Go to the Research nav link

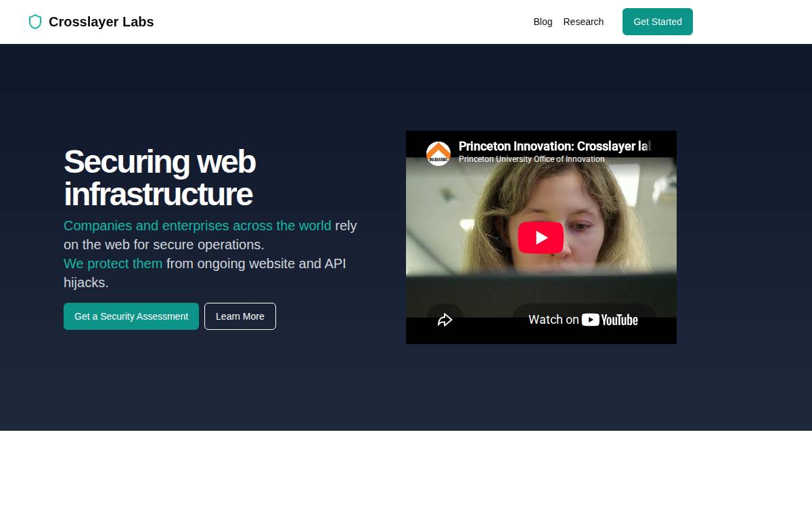(583, 22)
